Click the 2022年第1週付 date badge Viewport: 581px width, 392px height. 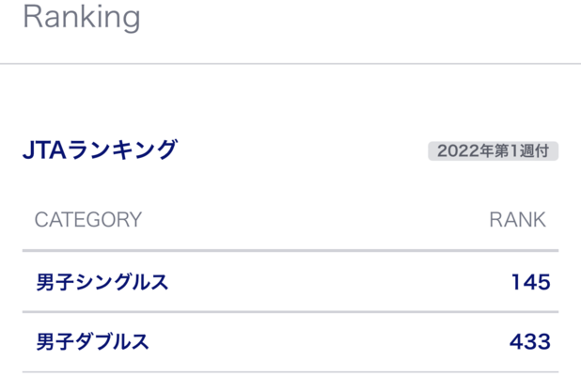coord(493,150)
